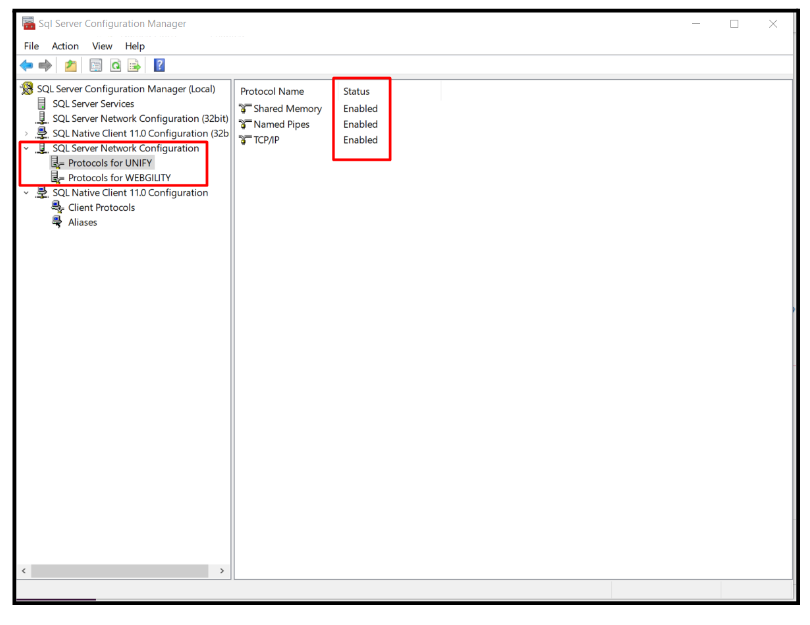Click the tree pane scroll right arrow
Screen dimensions: 810x625
coord(222,571)
